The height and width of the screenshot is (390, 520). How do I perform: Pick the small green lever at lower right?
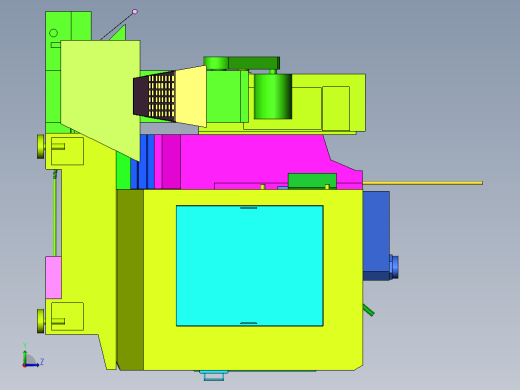[369, 310]
